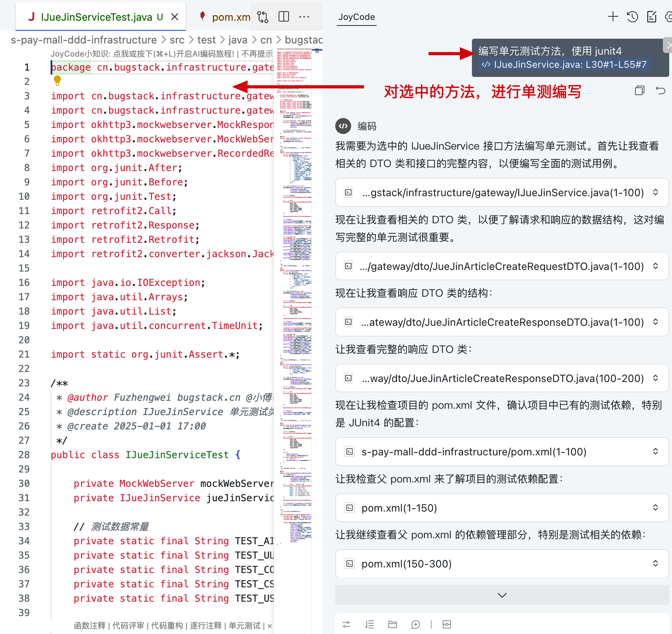The height and width of the screenshot is (634, 672).
Task: Expand the IJueJinService.java(1-100) file block
Action: [655, 193]
